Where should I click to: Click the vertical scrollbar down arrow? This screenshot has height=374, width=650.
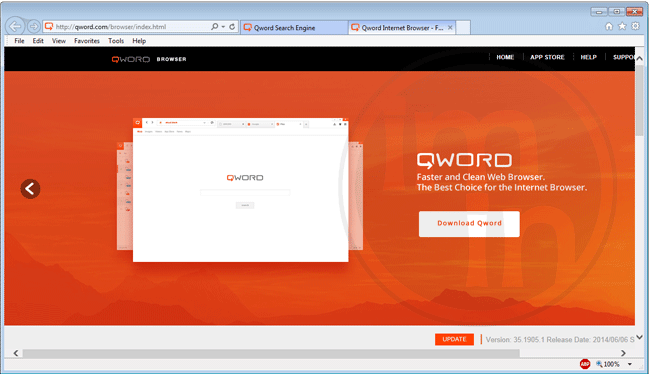point(640,337)
